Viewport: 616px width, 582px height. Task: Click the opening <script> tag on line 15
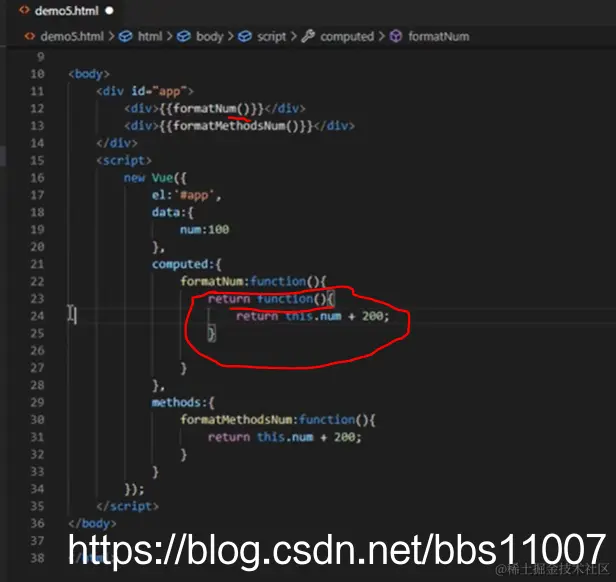pos(124,160)
